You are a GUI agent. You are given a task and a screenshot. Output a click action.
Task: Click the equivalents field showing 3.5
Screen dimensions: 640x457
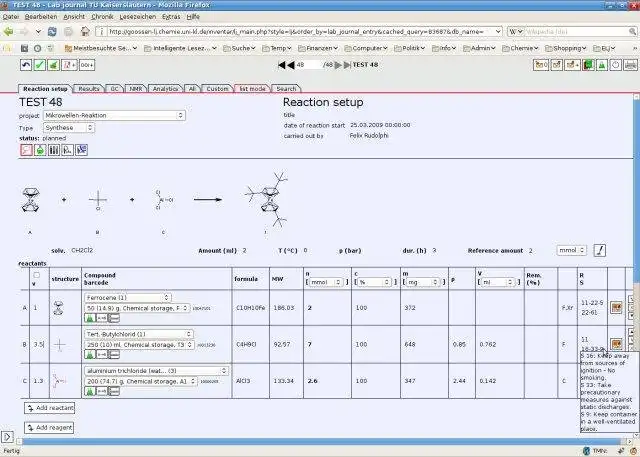point(39,344)
